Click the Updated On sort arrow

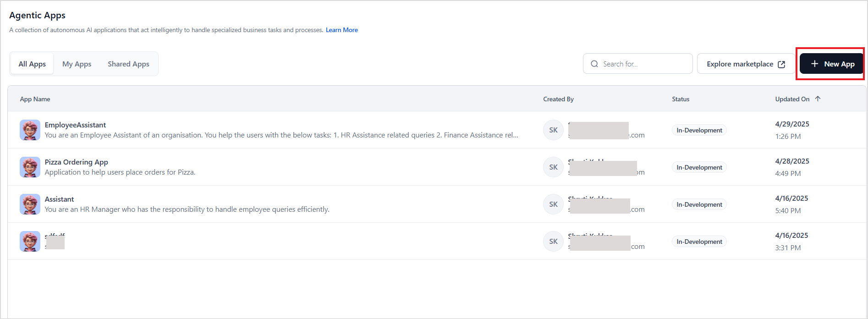point(818,99)
